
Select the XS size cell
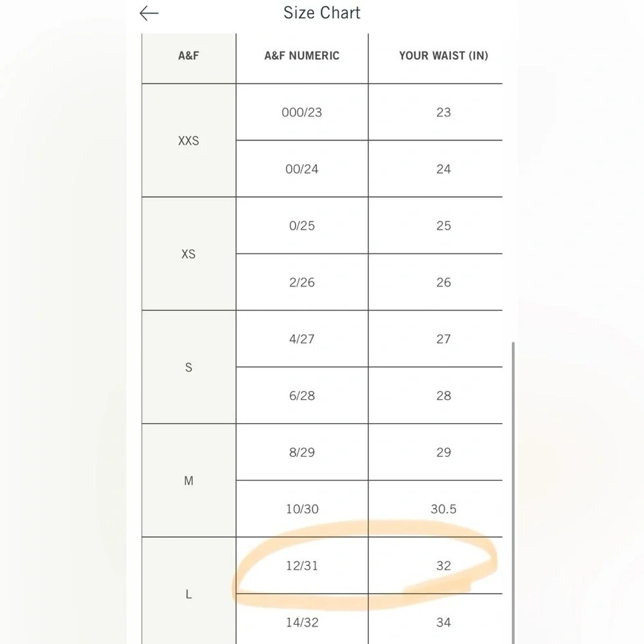pos(189,254)
